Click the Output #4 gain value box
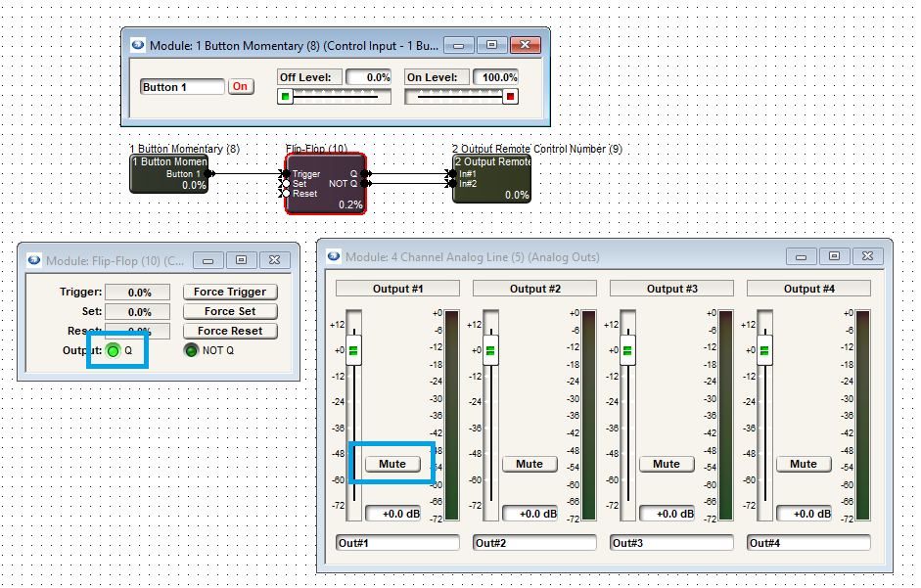 point(804,514)
